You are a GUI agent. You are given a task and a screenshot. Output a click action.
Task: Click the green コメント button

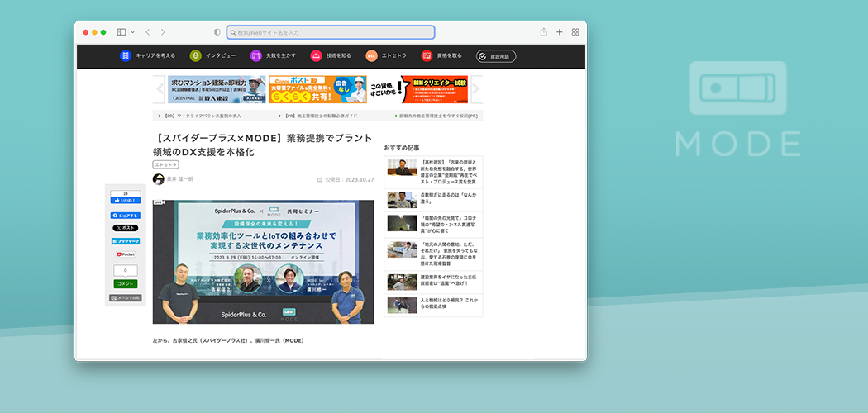(126, 283)
